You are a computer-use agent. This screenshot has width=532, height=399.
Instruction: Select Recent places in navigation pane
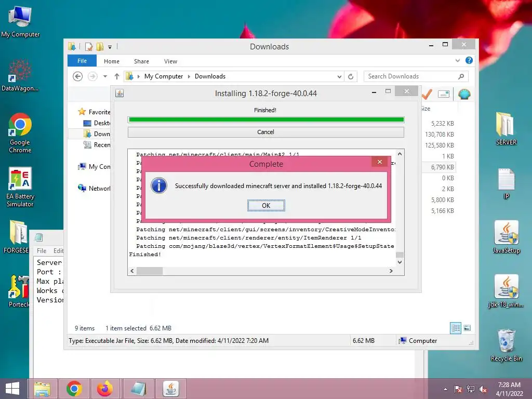coord(97,145)
